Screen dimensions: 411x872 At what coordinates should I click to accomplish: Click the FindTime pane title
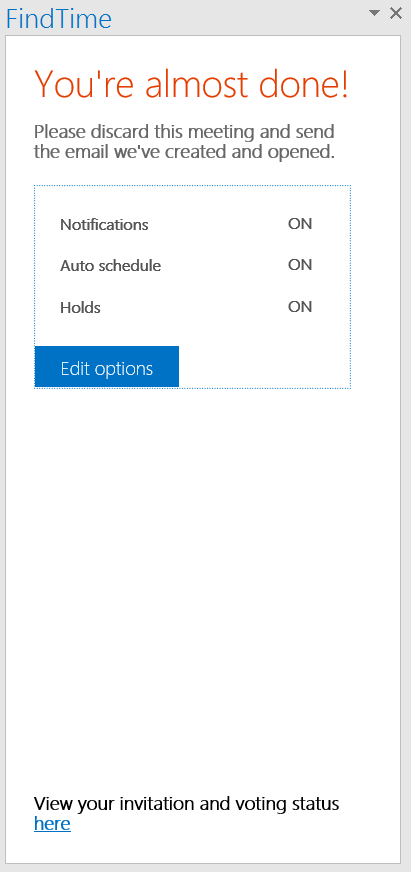pyautogui.click(x=59, y=19)
